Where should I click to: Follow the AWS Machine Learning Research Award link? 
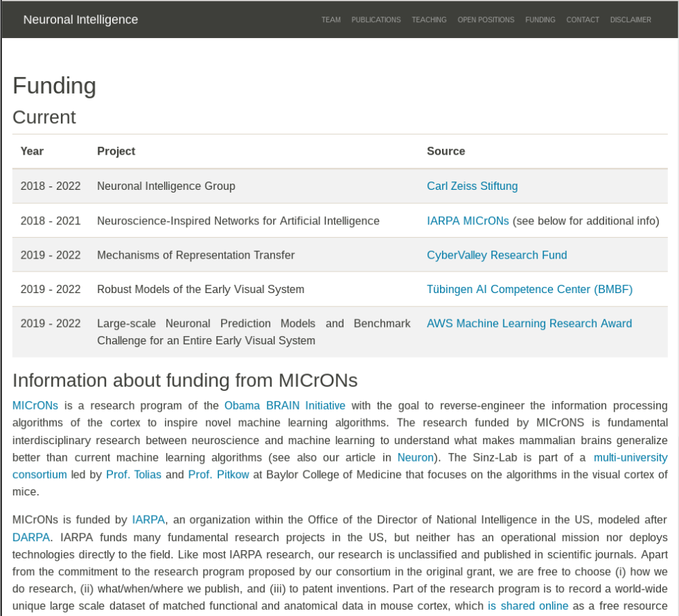click(x=529, y=324)
